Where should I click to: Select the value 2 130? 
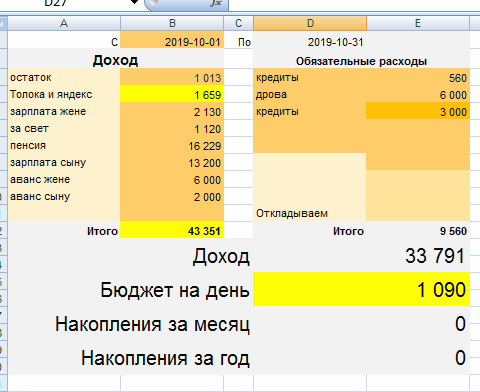pos(172,111)
